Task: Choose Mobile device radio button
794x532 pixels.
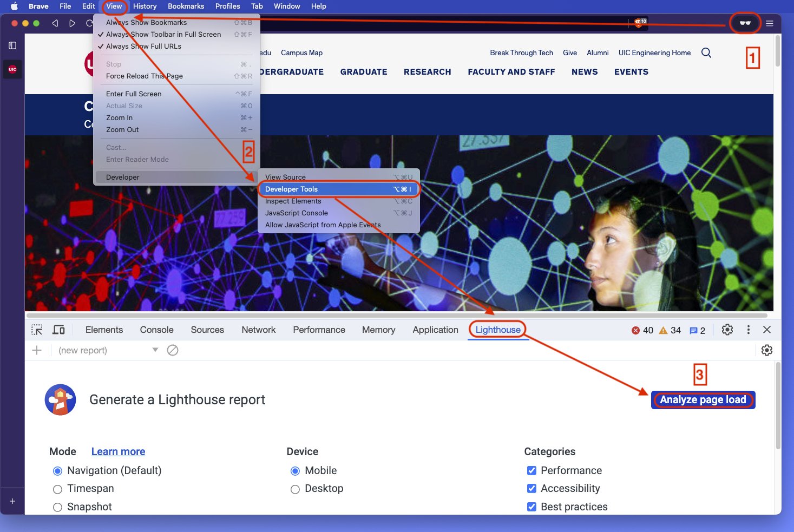Action: pos(295,471)
